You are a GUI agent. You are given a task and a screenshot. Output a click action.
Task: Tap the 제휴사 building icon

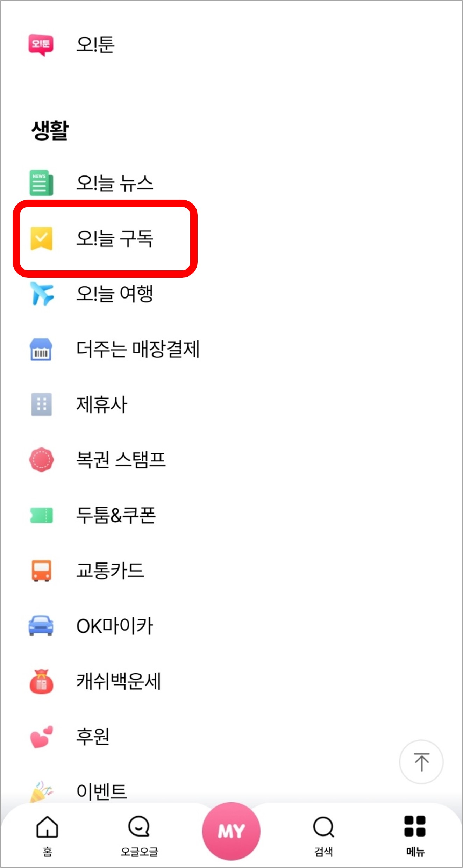point(41,404)
